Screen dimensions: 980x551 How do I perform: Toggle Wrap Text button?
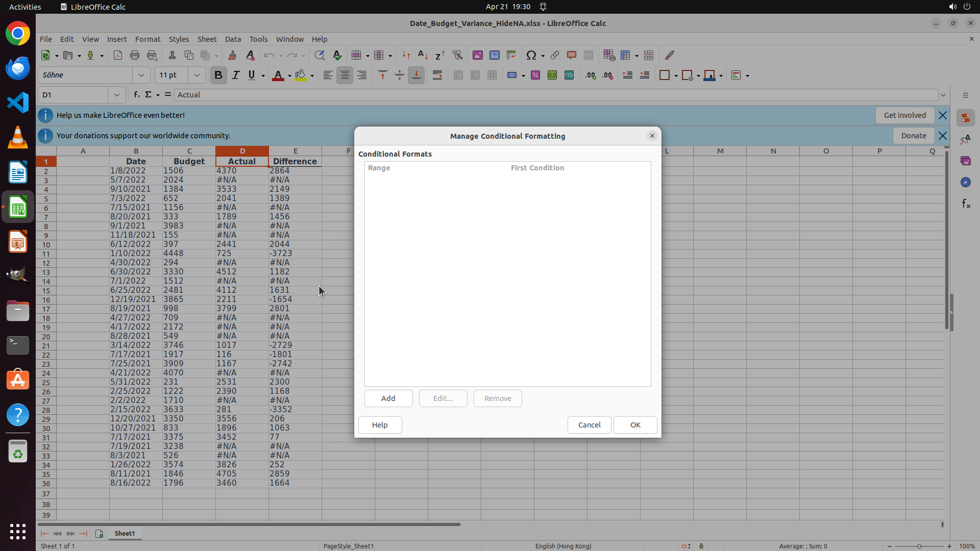(437, 76)
